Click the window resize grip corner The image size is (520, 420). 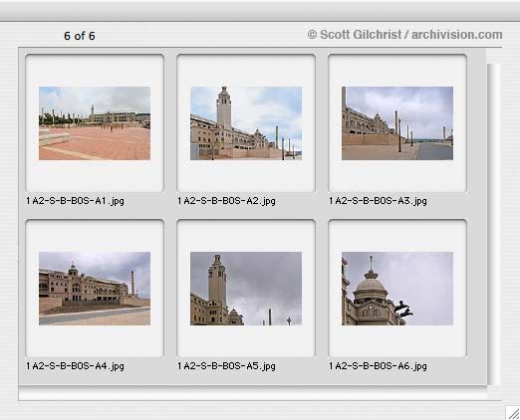[x=513, y=413]
